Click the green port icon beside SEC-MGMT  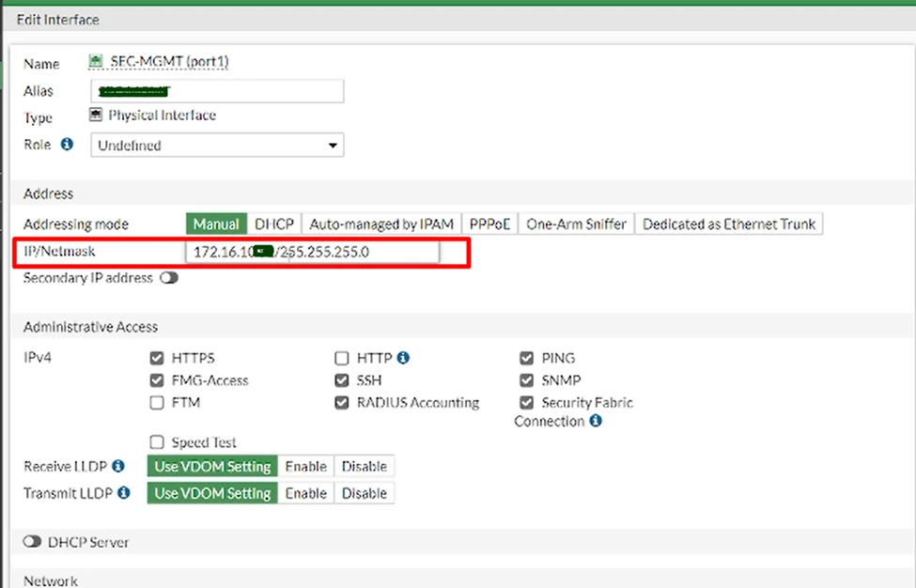pyautogui.click(x=95, y=61)
